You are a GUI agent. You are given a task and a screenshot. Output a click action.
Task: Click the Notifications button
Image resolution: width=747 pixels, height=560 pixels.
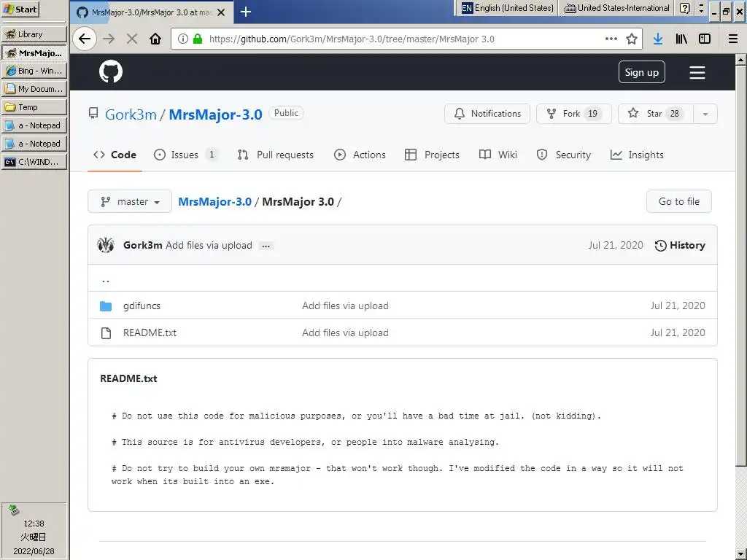click(x=487, y=114)
